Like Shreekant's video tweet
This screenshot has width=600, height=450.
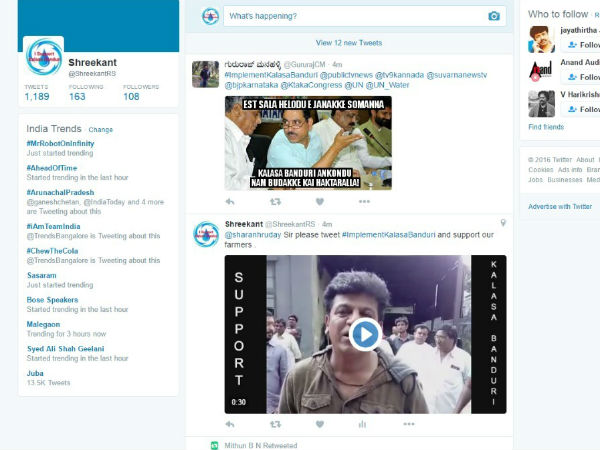pyautogui.click(x=320, y=424)
